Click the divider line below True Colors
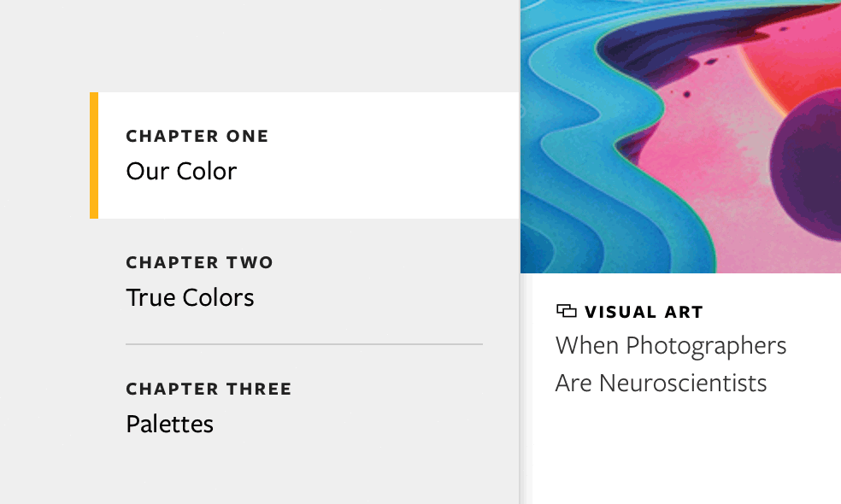841x504 pixels. [304, 343]
